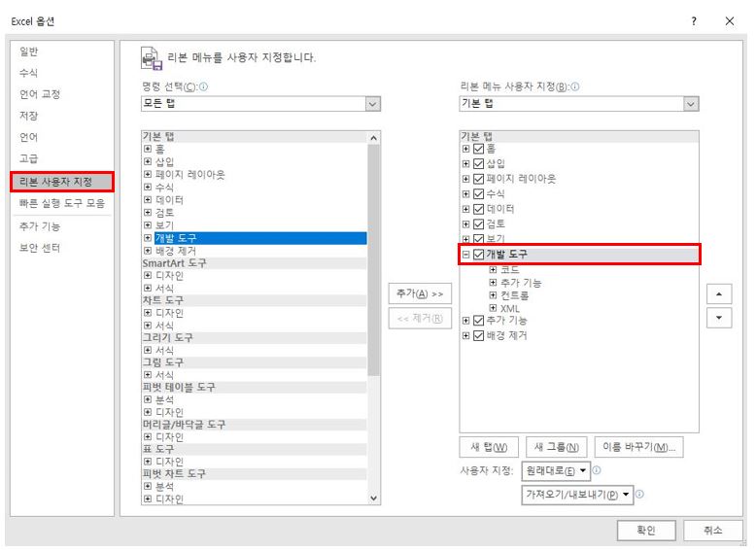Click info icon next to 명령 선택
Image resolution: width=756 pixels, height=550 pixels.
pos(203,86)
